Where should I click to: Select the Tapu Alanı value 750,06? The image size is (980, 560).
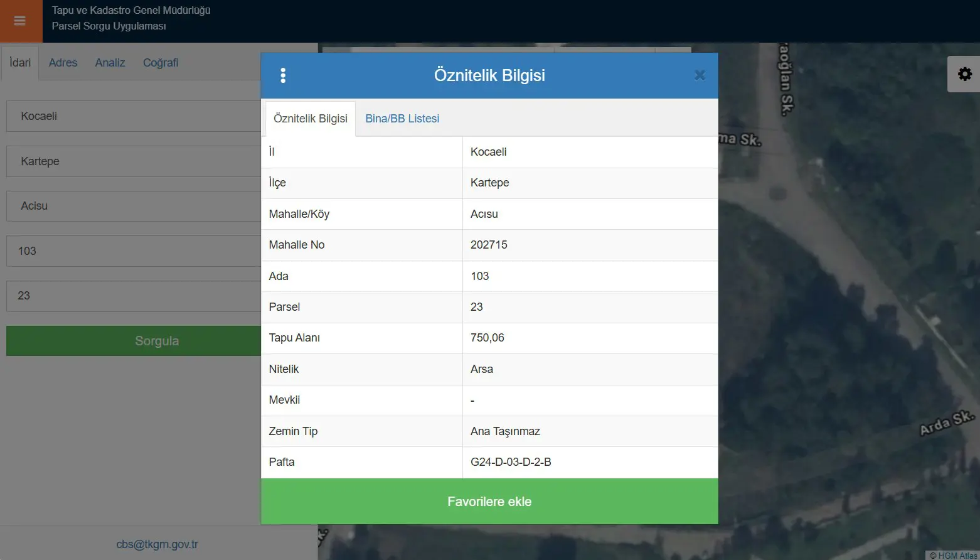pyautogui.click(x=487, y=338)
